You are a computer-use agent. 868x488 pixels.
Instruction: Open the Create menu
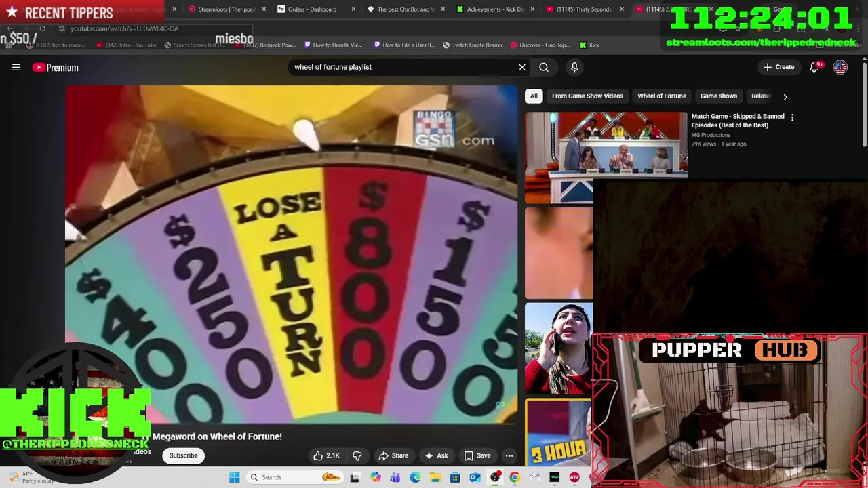778,67
